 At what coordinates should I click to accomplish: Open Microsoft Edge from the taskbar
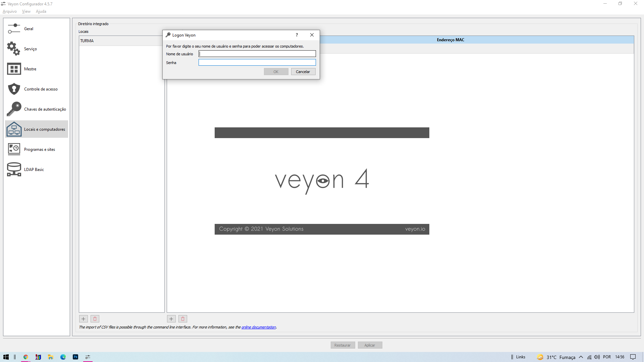tap(63, 357)
